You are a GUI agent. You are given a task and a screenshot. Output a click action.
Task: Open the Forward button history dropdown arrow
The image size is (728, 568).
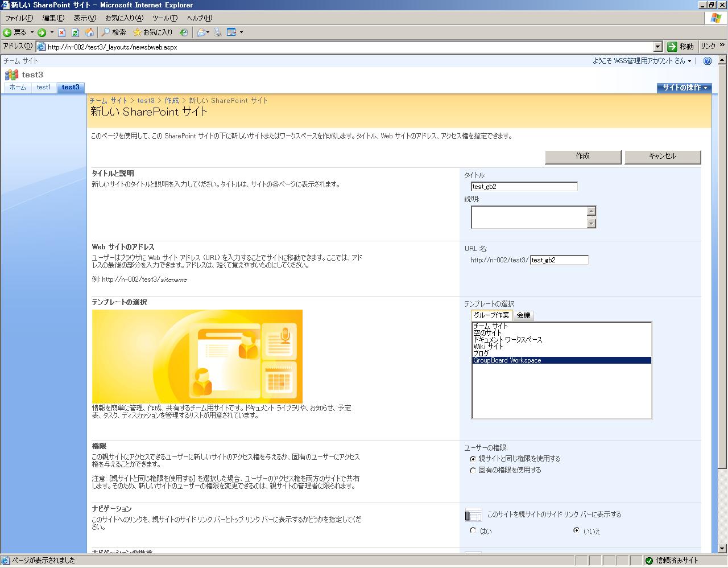coord(52,32)
